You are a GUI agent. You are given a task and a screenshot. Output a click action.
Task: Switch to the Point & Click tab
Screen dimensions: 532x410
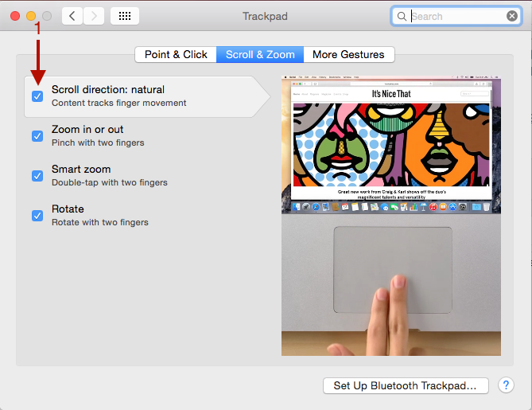pyautogui.click(x=176, y=55)
